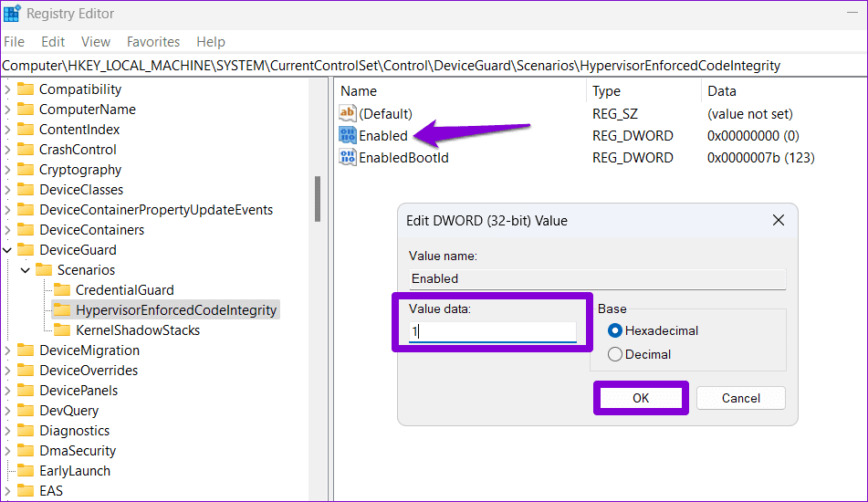Expand the DeviceMigration key
This screenshot has width=868, height=502.
tap(7, 350)
